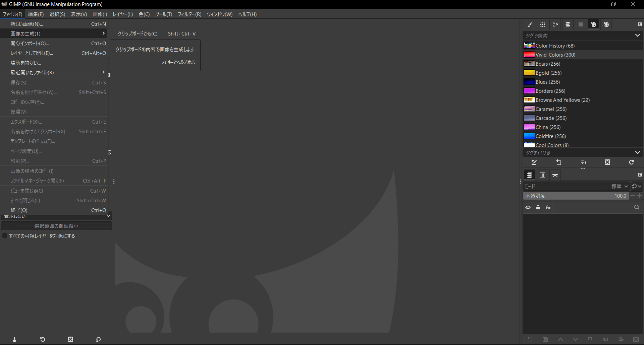This screenshot has height=345, width=644.
Task: Decrease opacity with the minus button
Action: coord(633,196)
